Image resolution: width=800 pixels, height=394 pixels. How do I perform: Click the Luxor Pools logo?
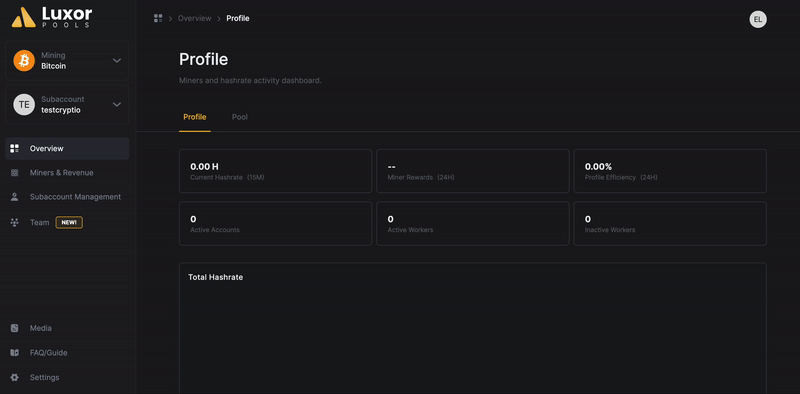(52, 18)
